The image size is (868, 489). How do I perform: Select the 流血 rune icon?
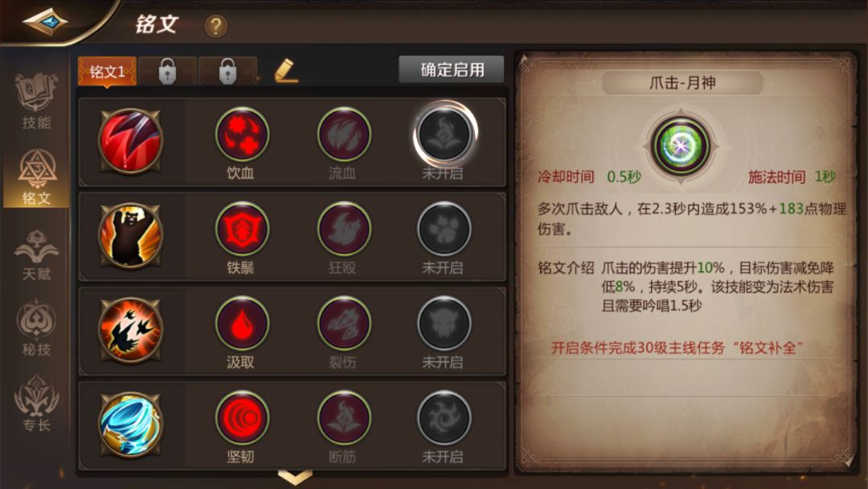(x=344, y=134)
